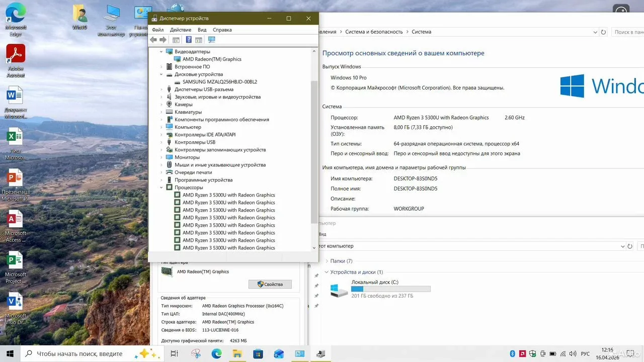The image size is (644, 362).
Task: Click the blue Help question-mark toolbar icon
Action: click(x=189, y=40)
